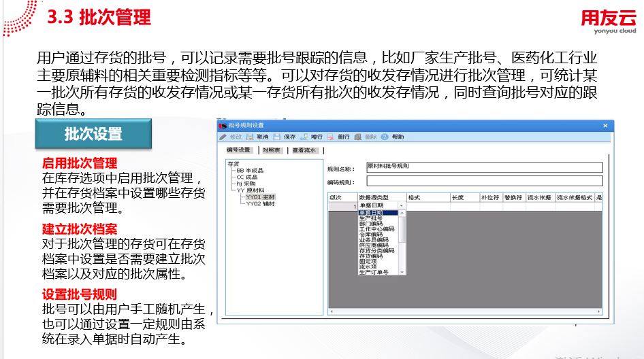The image size is (644, 359).
Task: Click dropdown list scrollbar down arrow
Action: [404, 272]
